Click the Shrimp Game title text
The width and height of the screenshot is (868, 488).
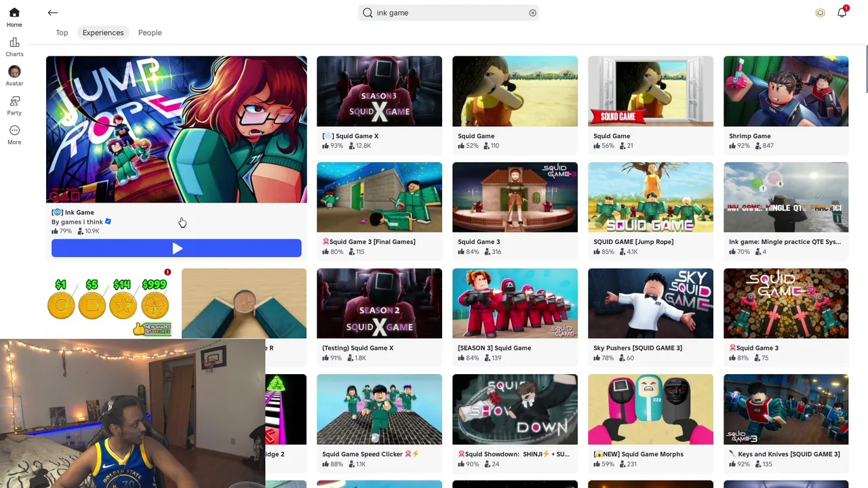tap(750, 136)
